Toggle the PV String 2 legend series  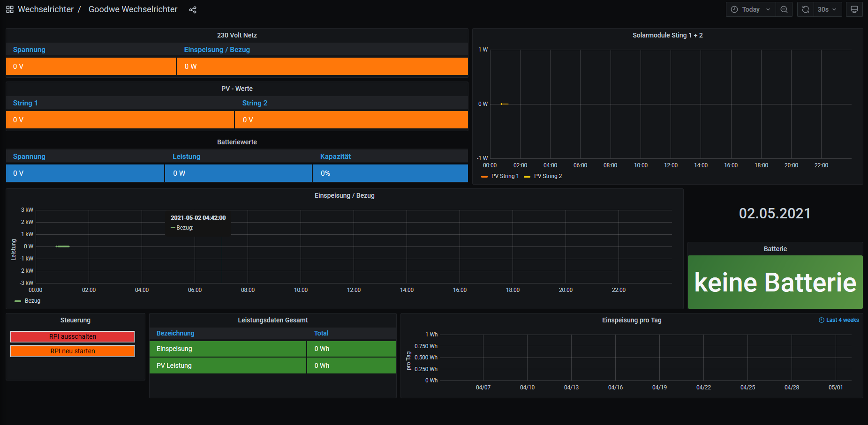click(x=548, y=176)
